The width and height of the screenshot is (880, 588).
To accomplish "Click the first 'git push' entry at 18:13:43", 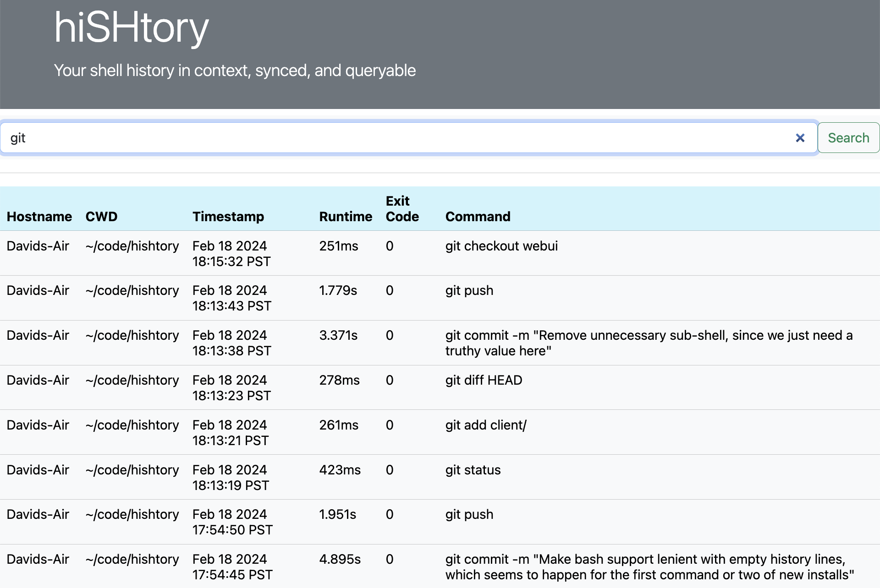I will (469, 290).
